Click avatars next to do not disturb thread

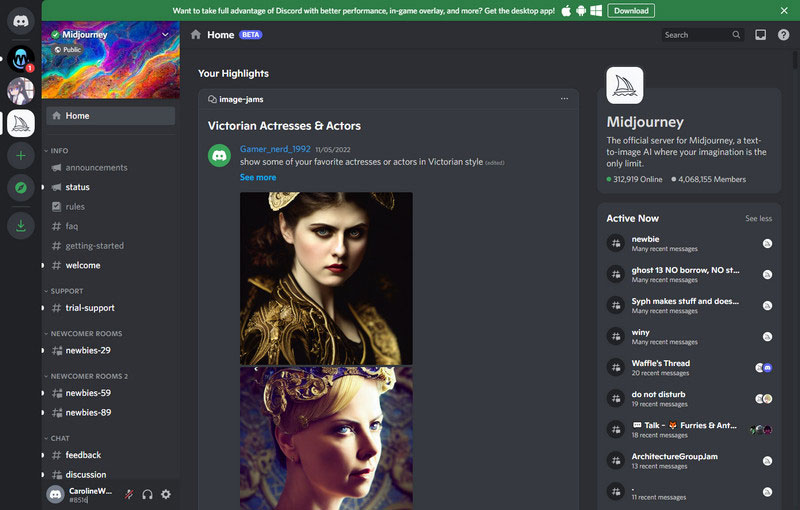763,399
